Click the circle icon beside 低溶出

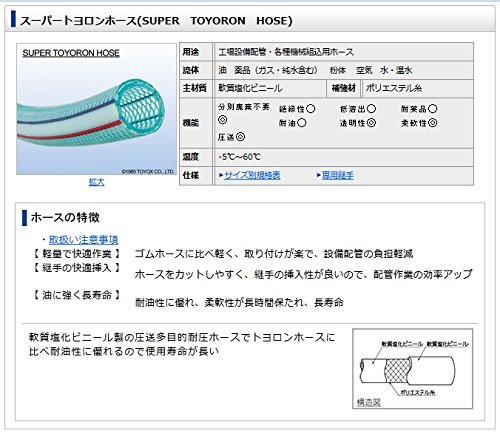click(371, 109)
